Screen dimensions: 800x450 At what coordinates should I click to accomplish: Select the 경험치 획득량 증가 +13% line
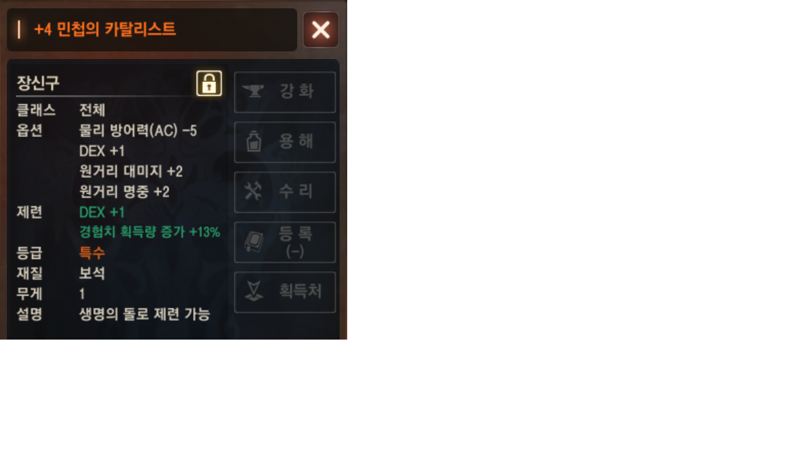(149, 232)
